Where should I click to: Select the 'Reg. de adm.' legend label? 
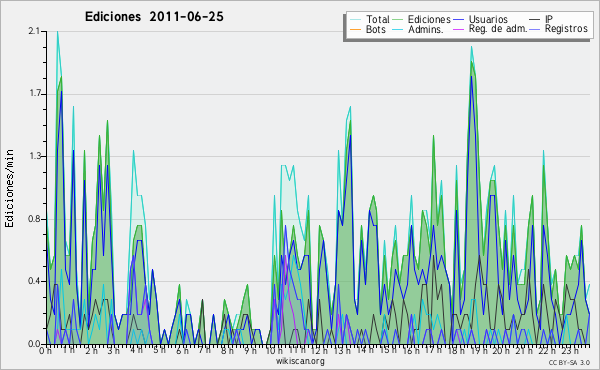(x=498, y=29)
